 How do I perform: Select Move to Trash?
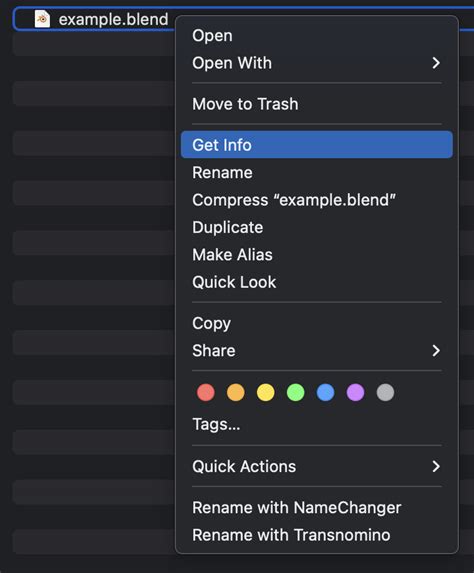pos(245,104)
